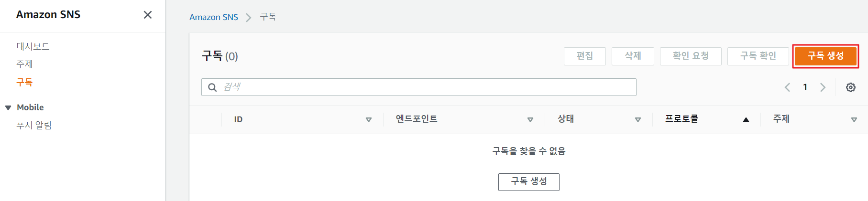This screenshot has width=868, height=201.
Task: Click the Amazon SNS breadcrumb link
Action: (x=213, y=17)
